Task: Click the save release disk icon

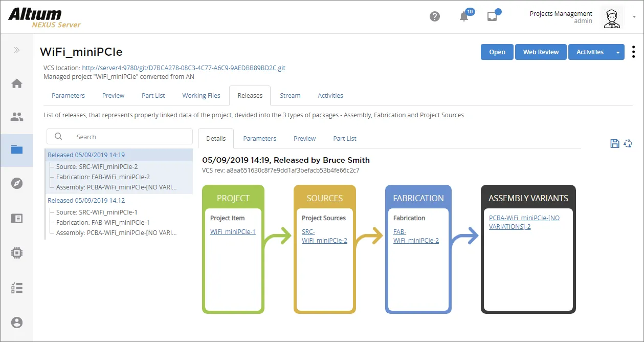Action: click(615, 143)
